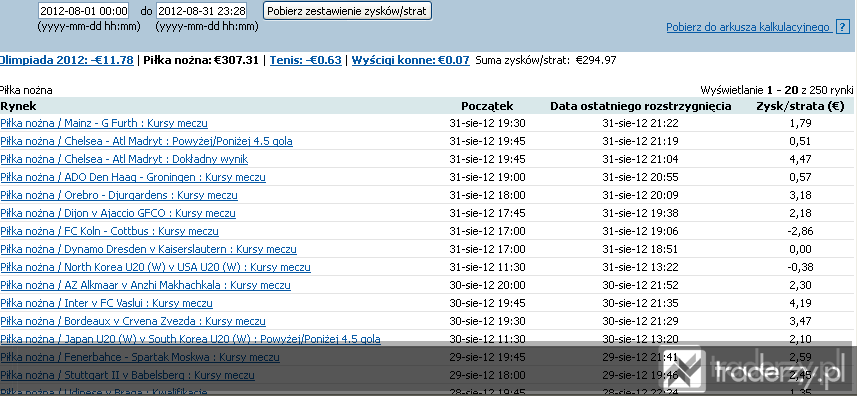Open North Korea U20 v USA U20 market
Viewport: 857px width, 396px height.
pos(155,268)
